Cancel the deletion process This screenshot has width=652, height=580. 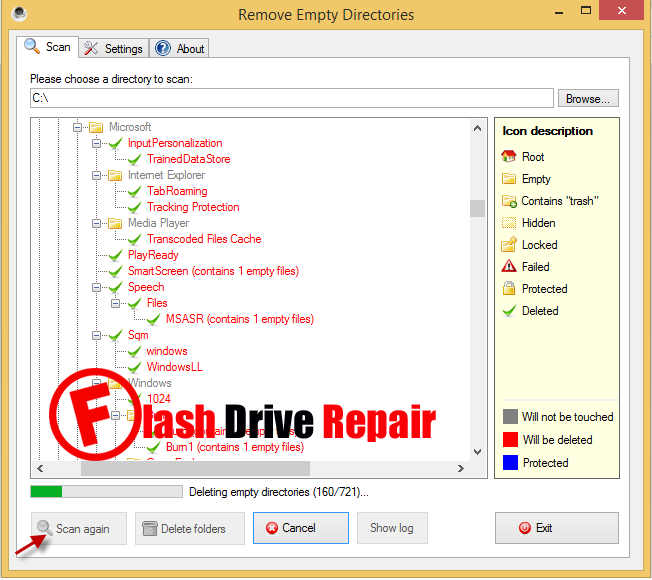[x=301, y=529]
